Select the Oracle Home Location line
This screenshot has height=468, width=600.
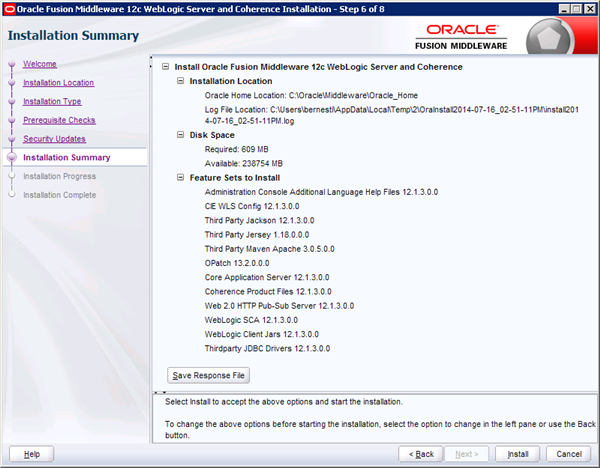click(x=311, y=95)
